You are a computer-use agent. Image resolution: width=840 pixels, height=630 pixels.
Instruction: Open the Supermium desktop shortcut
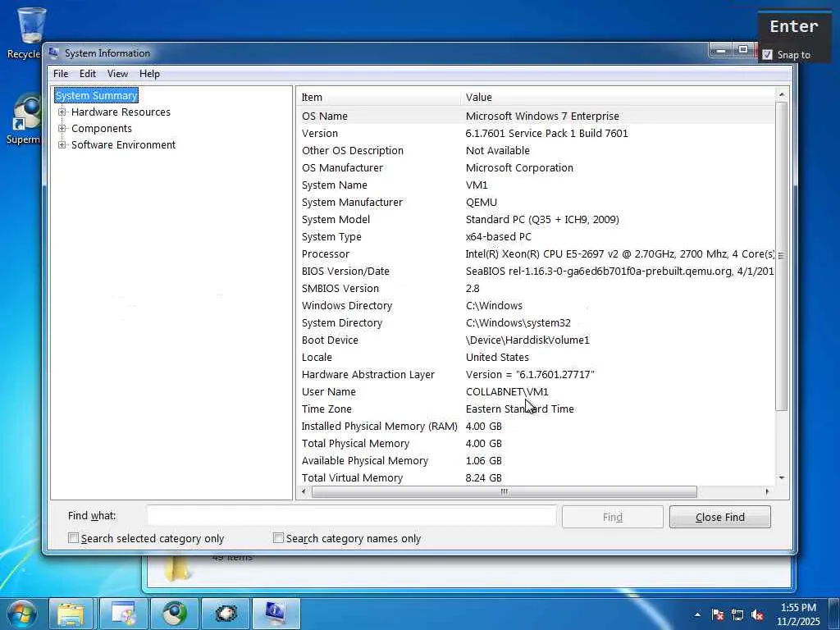25,120
